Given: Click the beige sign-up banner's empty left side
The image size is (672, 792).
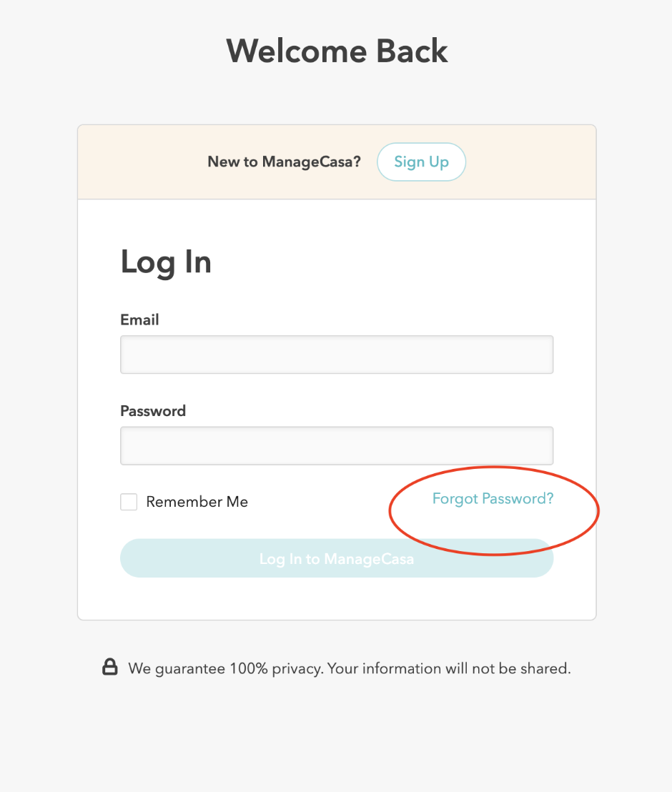Looking at the screenshot, I should (136, 162).
